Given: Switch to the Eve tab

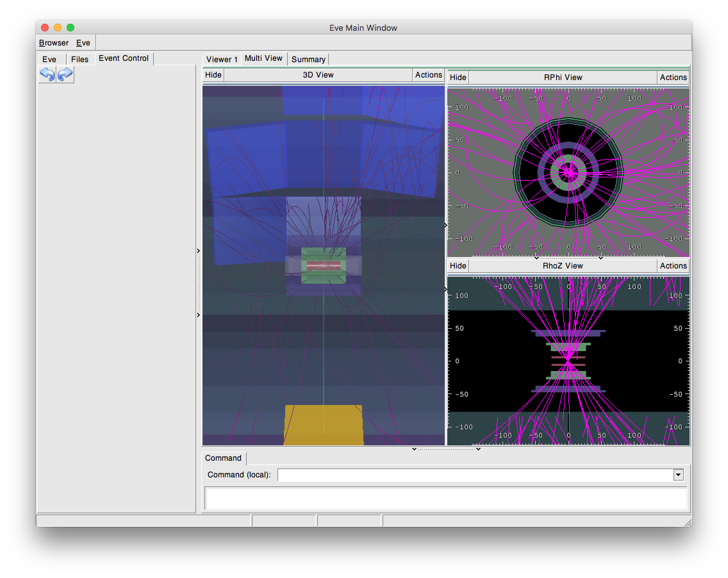Looking at the screenshot, I should [x=49, y=59].
